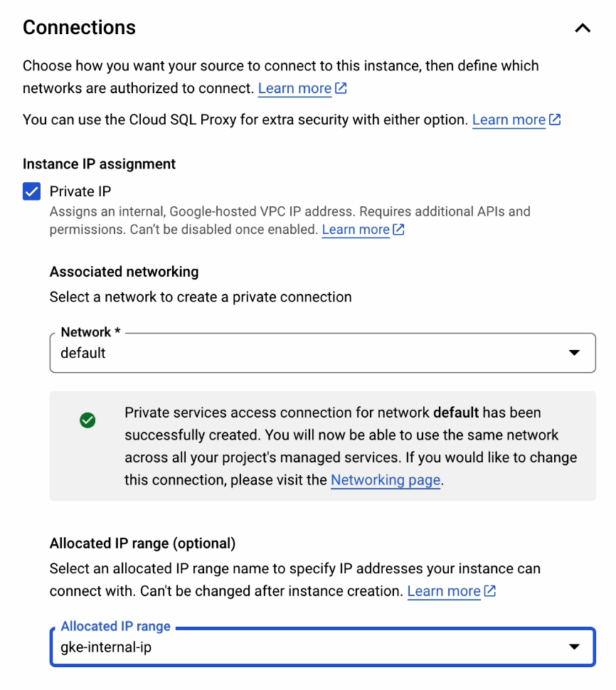Open Learn more link about allocated IP range
The height and width of the screenshot is (690, 616).
[444, 591]
